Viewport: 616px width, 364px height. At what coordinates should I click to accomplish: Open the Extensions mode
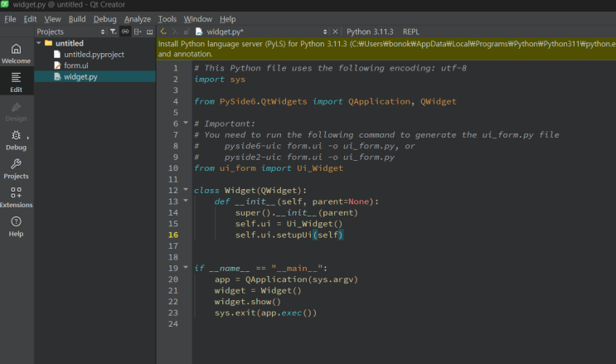click(x=16, y=197)
